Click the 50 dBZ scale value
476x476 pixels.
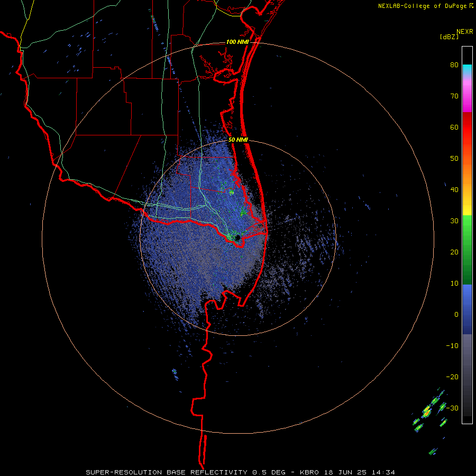454,159
